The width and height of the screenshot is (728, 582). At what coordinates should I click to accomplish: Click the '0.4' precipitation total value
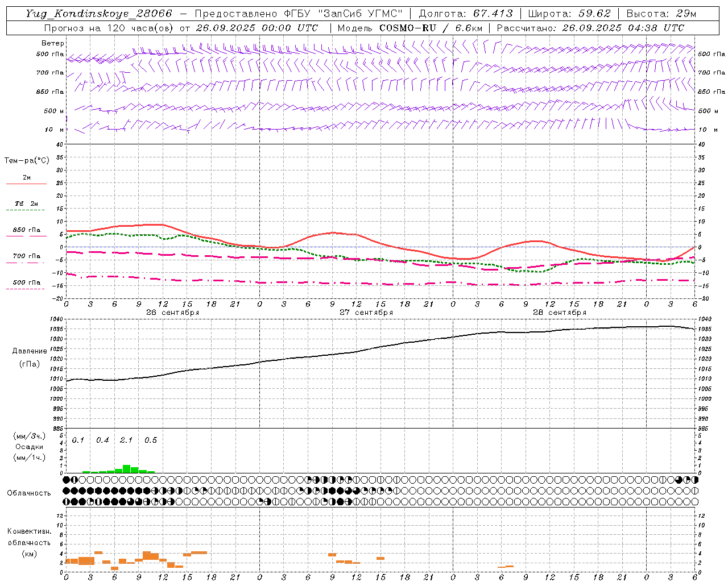[x=102, y=440]
